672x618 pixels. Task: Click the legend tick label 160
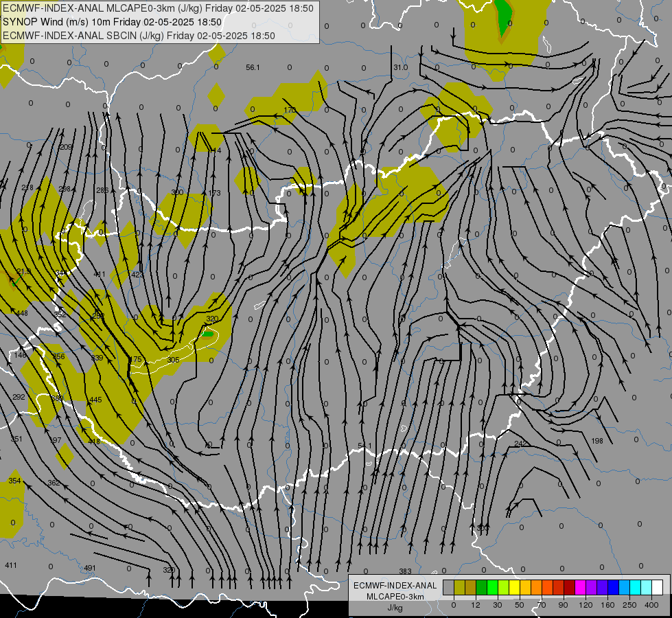tap(607, 605)
